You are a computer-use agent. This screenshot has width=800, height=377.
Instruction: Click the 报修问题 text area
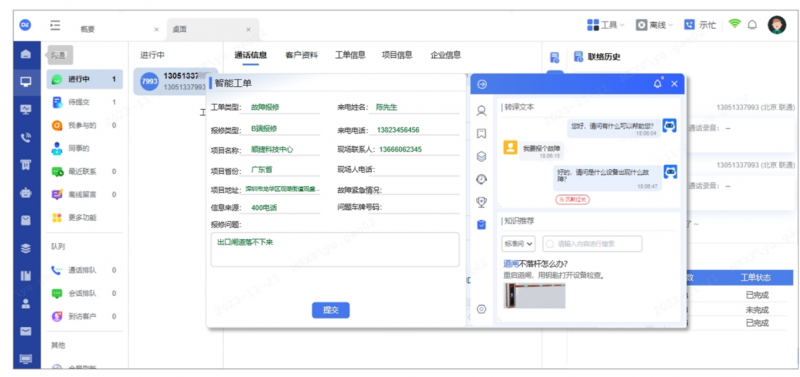click(335, 249)
